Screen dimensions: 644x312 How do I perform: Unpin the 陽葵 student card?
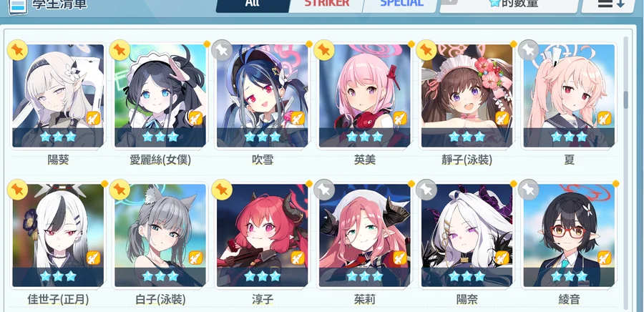[x=18, y=50]
